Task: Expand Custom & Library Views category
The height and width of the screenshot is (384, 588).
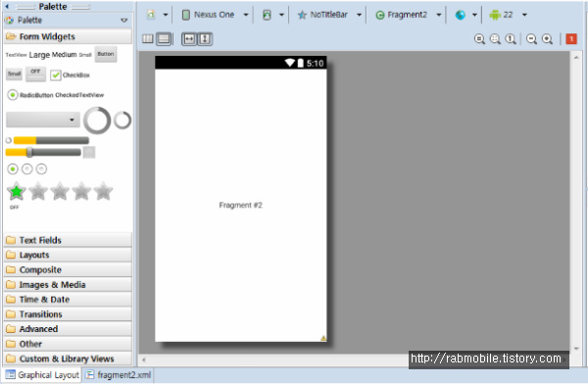Action: tap(68, 359)
